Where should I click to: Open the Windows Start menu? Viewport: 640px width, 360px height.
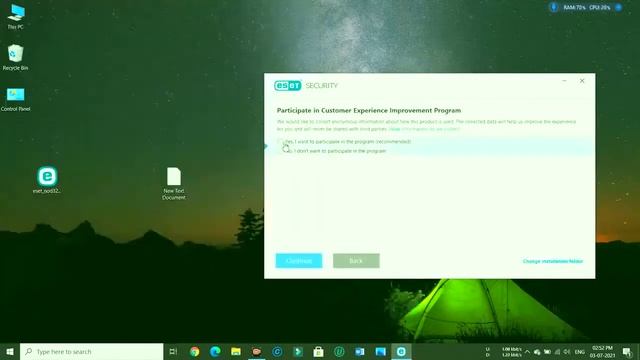[x=10, y=351]
